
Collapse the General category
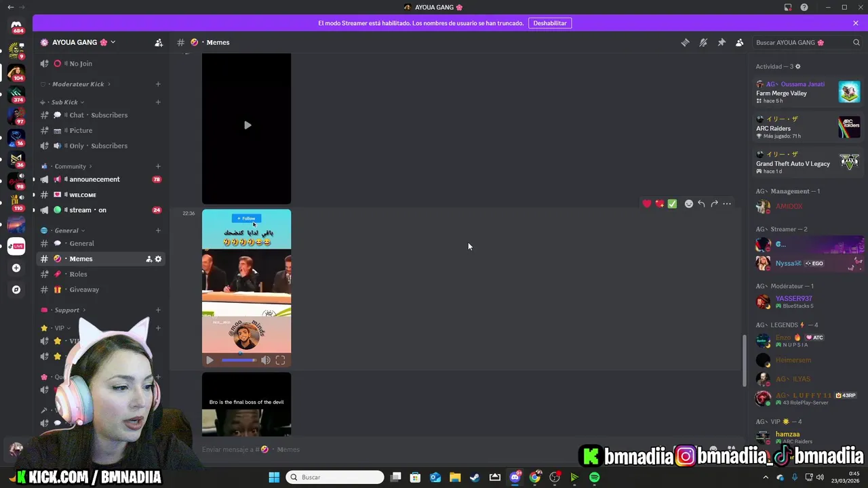[63, 230]
